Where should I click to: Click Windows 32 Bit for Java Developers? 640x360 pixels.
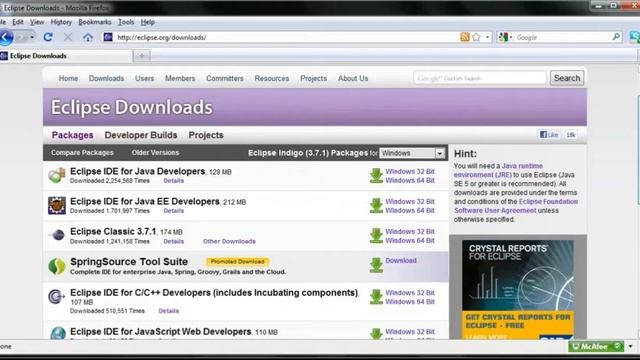(x=410, y=171)
